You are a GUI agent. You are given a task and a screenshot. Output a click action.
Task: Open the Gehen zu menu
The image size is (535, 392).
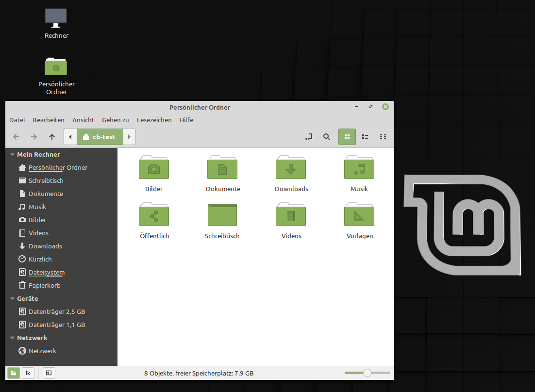116,120
